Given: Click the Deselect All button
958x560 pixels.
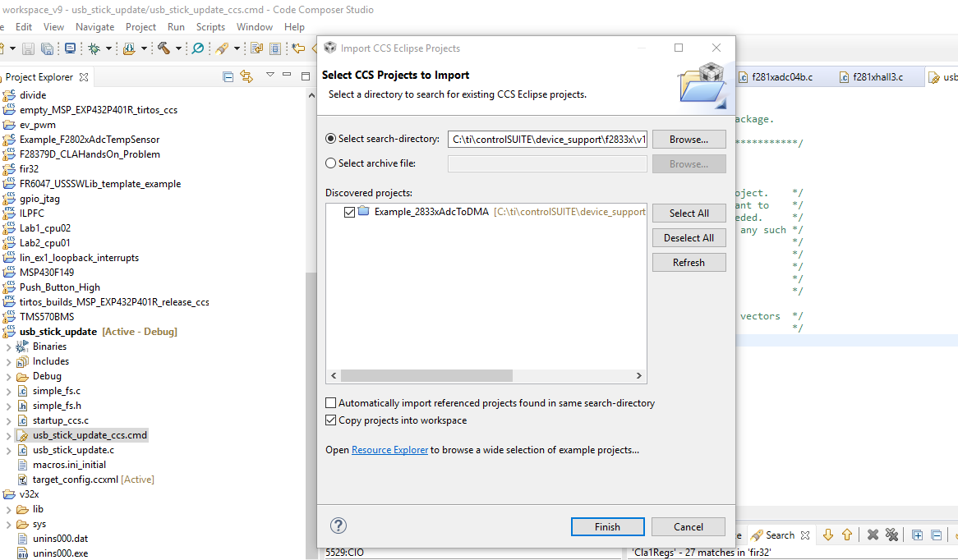Looking at the screenshot, I should [689, 237].
